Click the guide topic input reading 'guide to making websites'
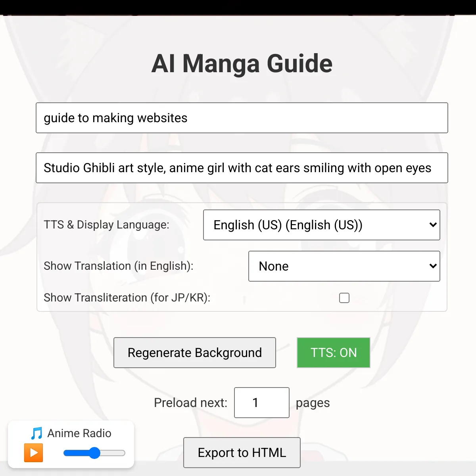Screen dimensions: 476x476 click(x=242, y=118)
